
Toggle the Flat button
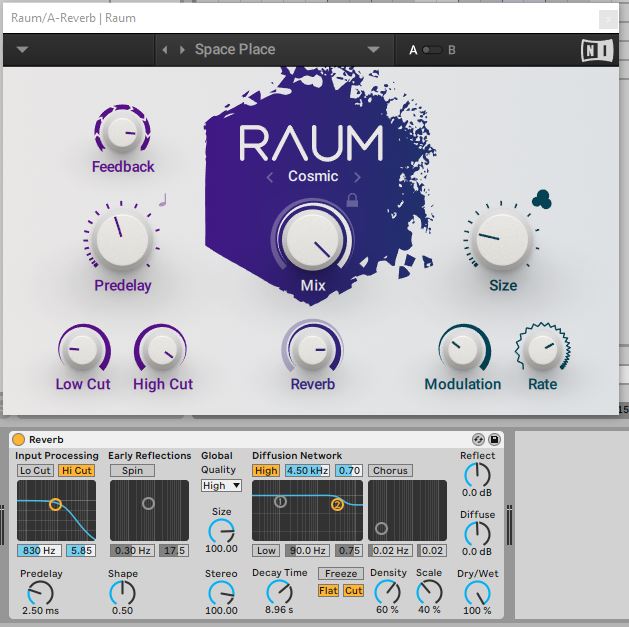point(329,590)
